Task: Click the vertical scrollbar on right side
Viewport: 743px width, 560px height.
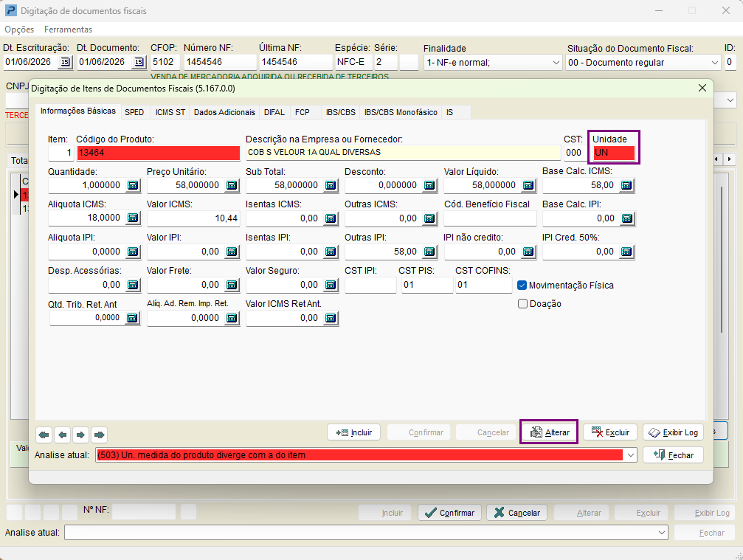Action: pos(721,258)
